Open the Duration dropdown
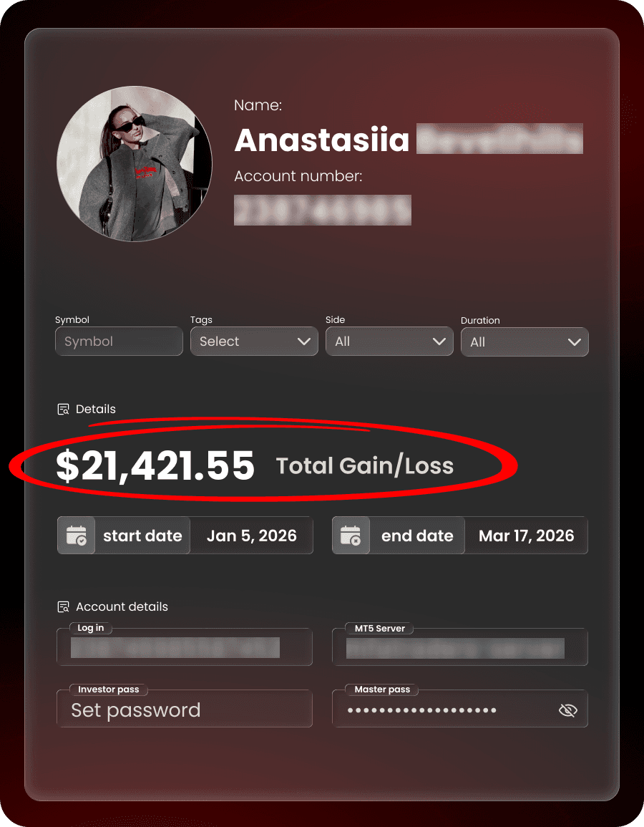This screenshot has width=644, height=827. point(525,342)
